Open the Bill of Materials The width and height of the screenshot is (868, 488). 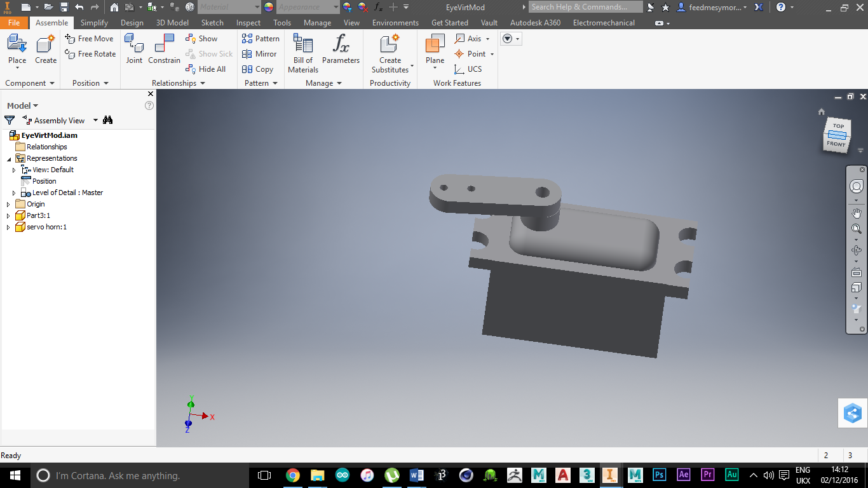(303, 53)
